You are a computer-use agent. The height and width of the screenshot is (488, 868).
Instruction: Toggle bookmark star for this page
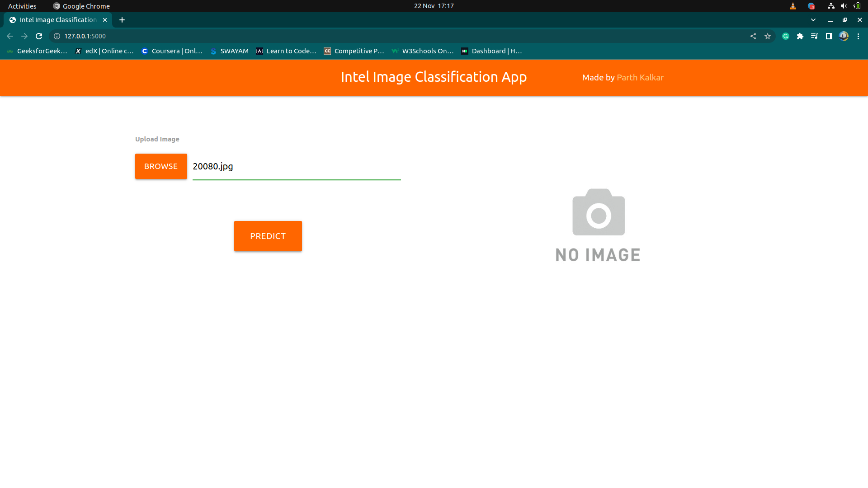pos(767,36)
